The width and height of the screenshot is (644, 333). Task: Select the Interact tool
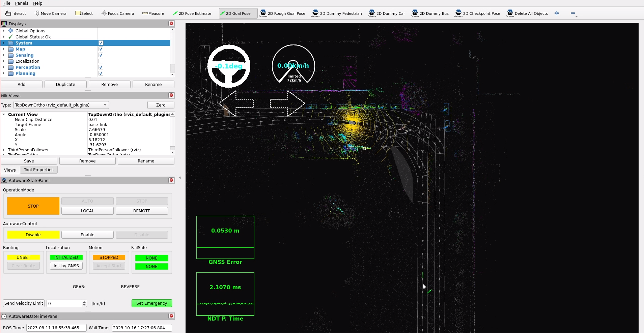point(16,13)
